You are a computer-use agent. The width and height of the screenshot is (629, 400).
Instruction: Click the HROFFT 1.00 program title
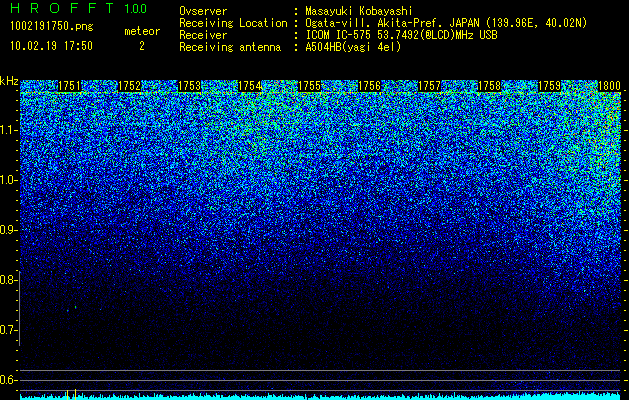79,8
